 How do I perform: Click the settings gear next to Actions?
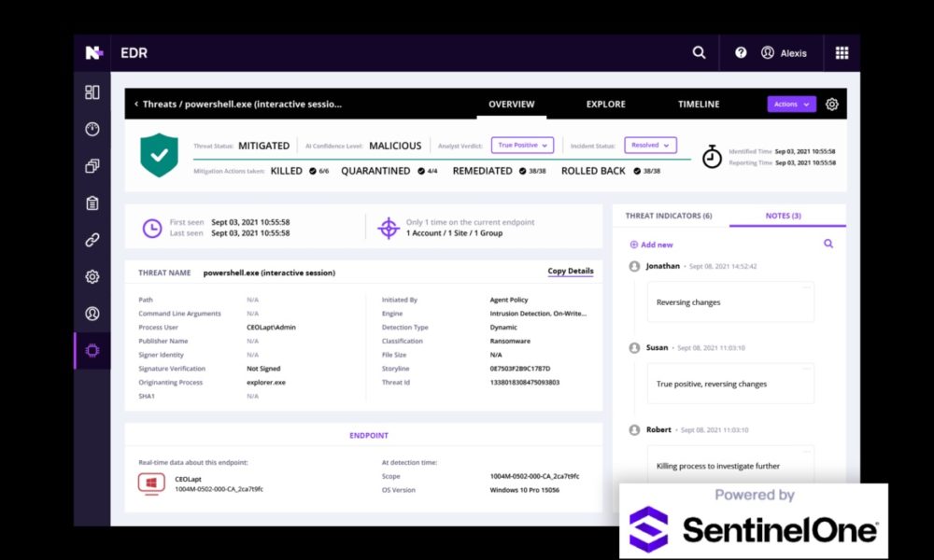click(831, 105)
